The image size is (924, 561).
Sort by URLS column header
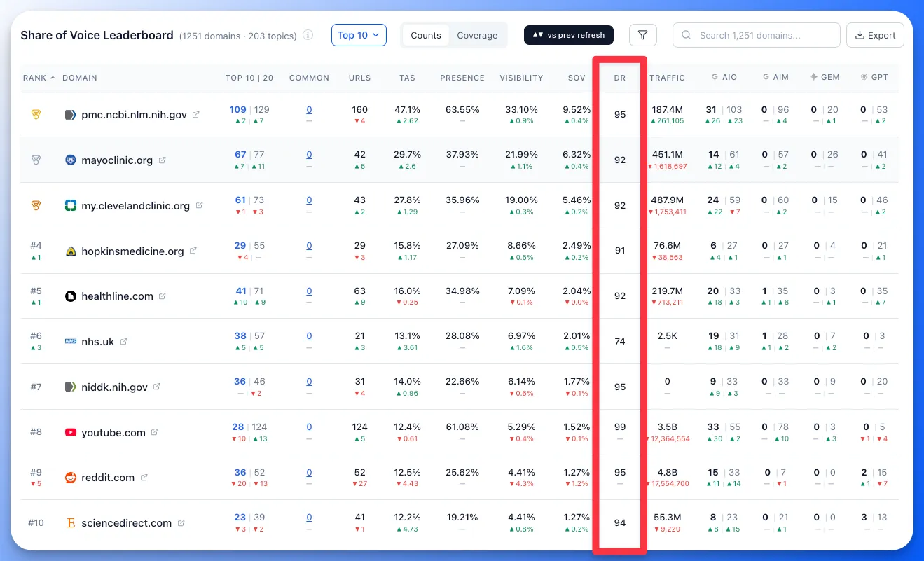[x=360, y=78]
